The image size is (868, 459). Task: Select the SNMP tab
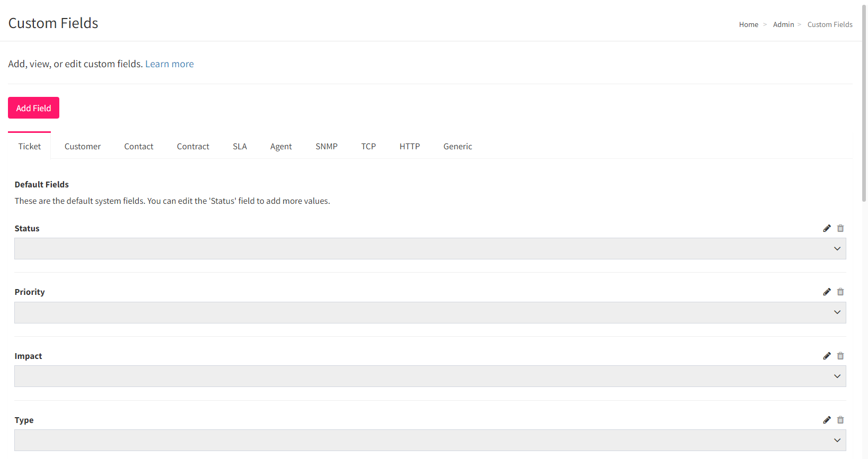point(326,147)
